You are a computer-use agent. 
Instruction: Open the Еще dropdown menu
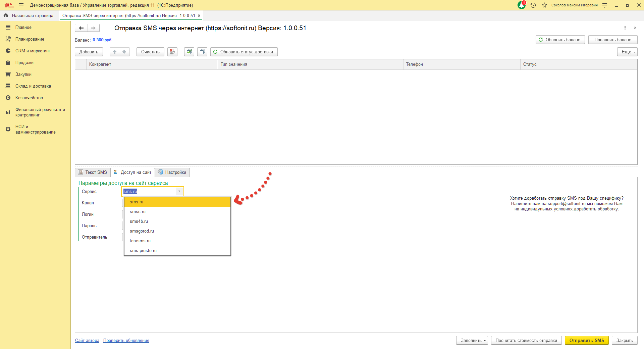627,52
